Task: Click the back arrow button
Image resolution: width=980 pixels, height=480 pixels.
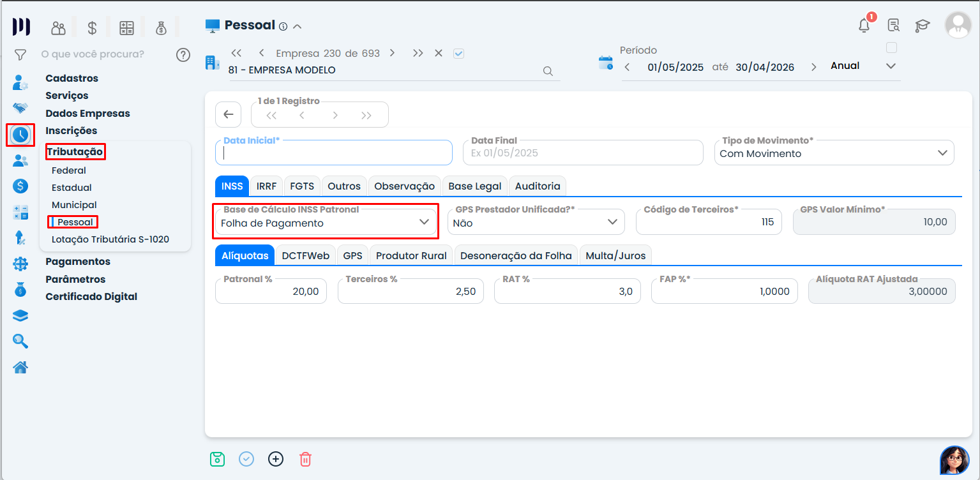Action: [229, 115]
